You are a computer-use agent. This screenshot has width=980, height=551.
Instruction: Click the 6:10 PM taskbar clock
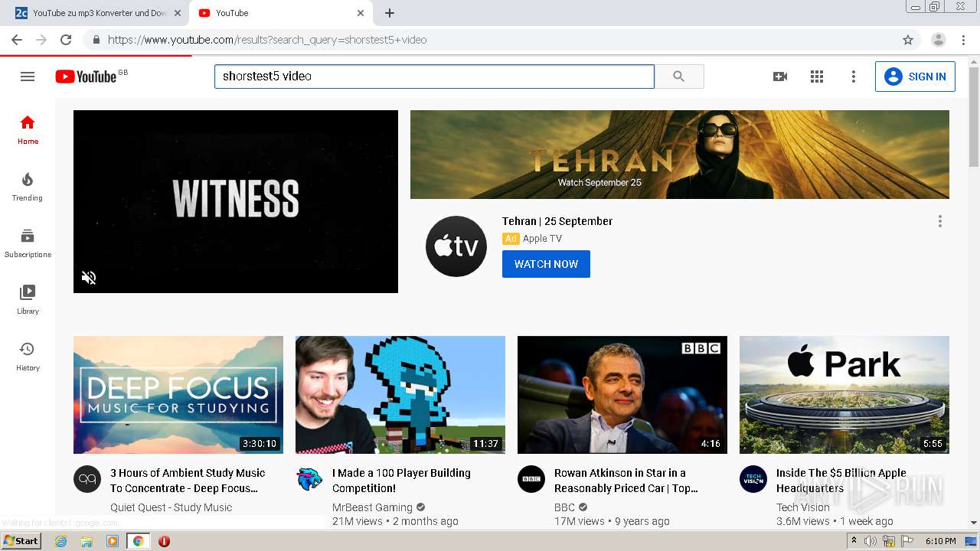(940, 541)
